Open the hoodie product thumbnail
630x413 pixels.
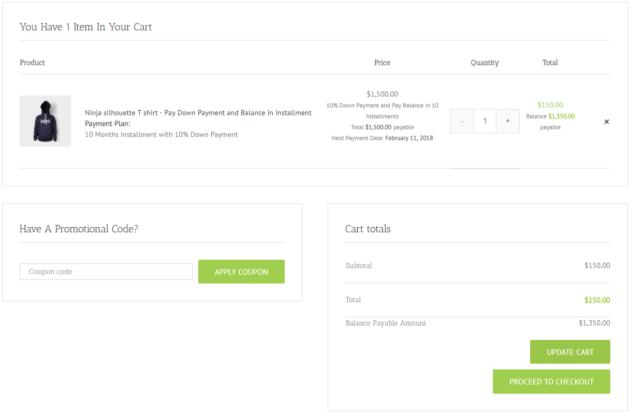(45, 121)
